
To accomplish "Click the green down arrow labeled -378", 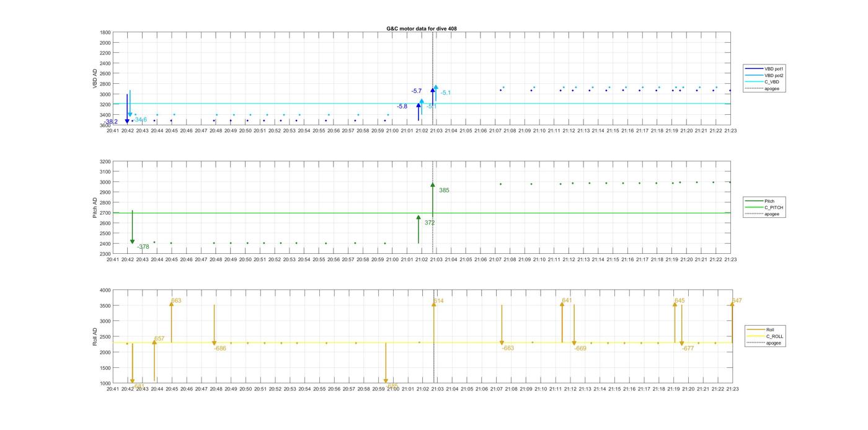I will 132,227.
